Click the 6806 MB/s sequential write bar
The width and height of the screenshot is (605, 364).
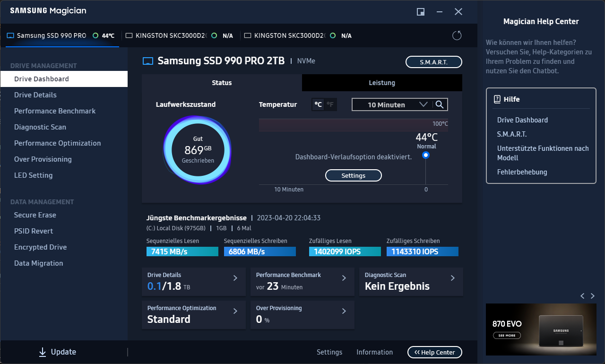tap(260, 251)
